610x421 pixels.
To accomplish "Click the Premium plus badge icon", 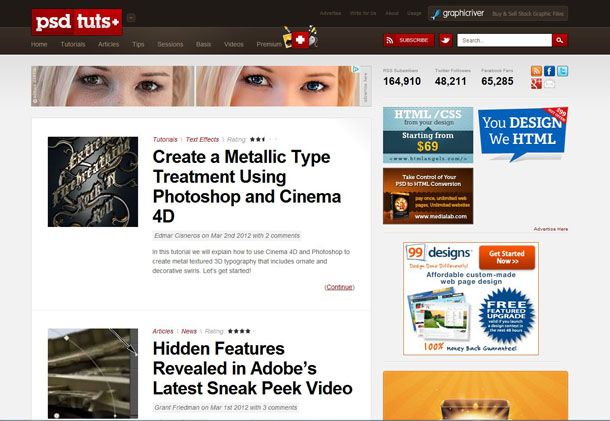I will click(300, 39).
